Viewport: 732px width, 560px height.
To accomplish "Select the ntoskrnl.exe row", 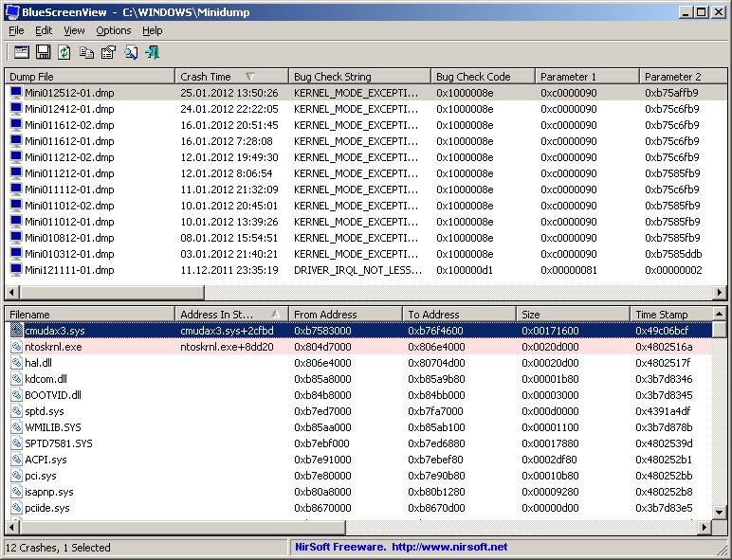I will pyautogui.click(x=53, y=347).
